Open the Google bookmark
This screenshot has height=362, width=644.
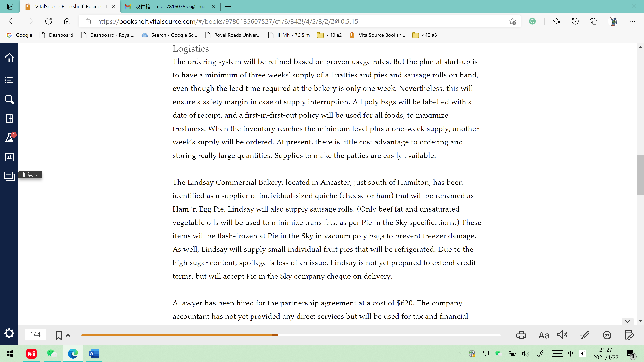(19, 35)
